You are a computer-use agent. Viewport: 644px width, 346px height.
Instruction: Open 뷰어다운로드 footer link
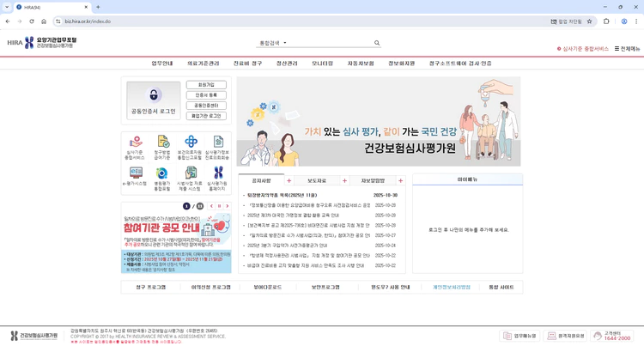pyautogui.click(x=267, y=288)
